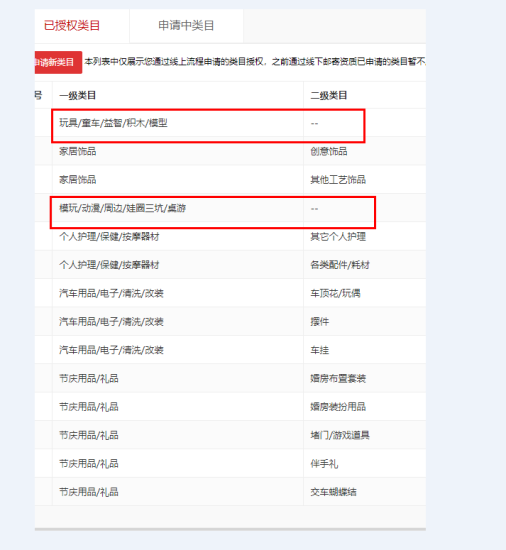Select the 伴手礼 row

(230, 464)
